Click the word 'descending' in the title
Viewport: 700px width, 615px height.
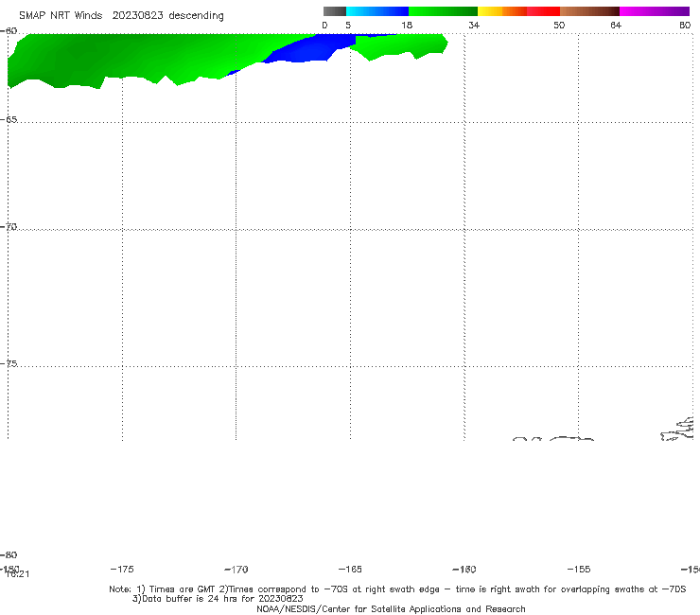point(196,16)
